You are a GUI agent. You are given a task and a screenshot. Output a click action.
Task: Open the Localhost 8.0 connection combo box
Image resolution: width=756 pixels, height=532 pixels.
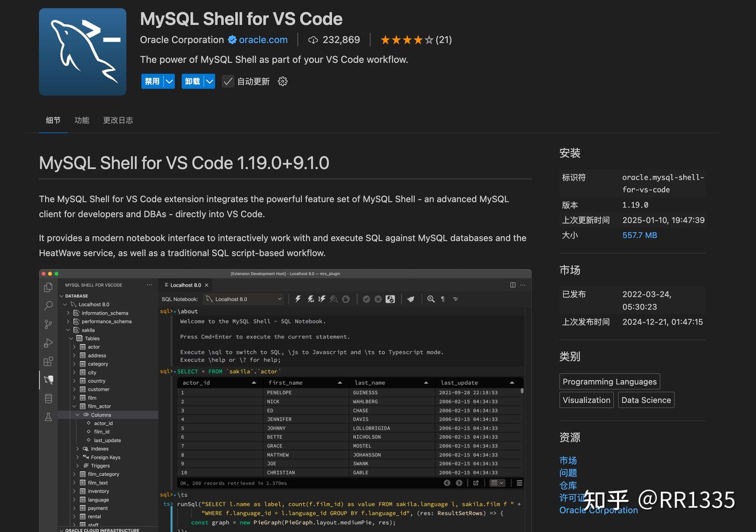pyautogui.click(x=243, y=299)
